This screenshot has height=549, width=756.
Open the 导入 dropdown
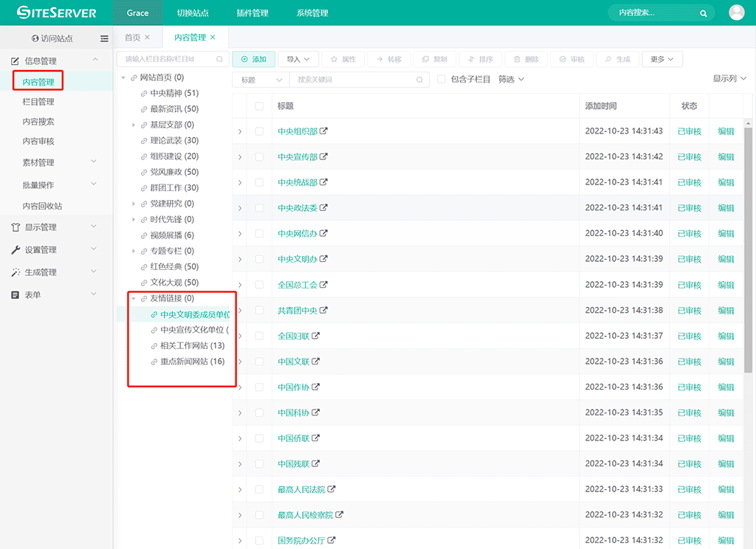click(298, 59)
